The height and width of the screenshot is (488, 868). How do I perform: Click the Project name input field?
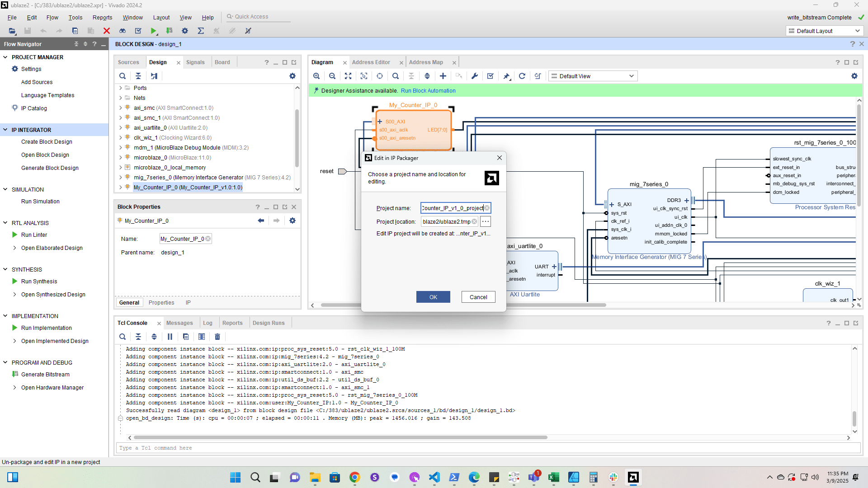coord(452,208)
